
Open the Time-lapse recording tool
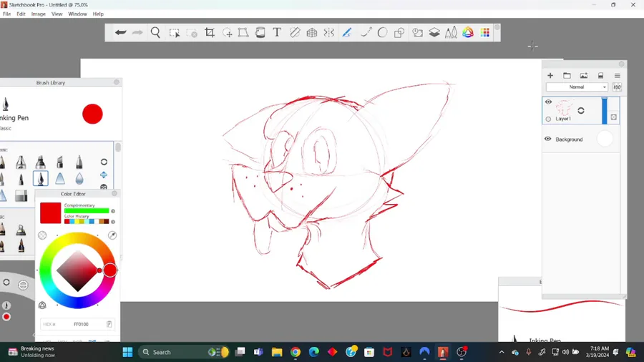point(417,32)
